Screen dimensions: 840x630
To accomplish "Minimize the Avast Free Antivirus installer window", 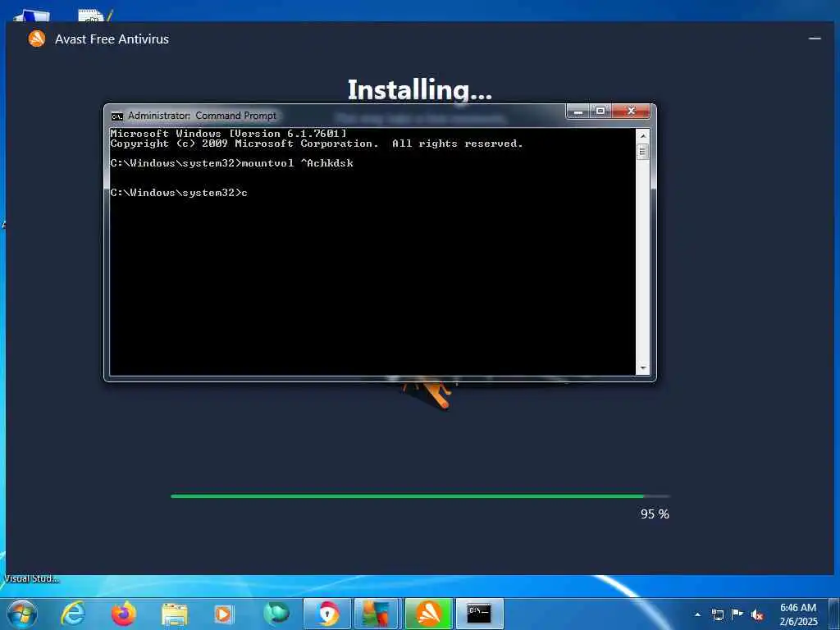I will pyautogui.click(x=815, y=39).
